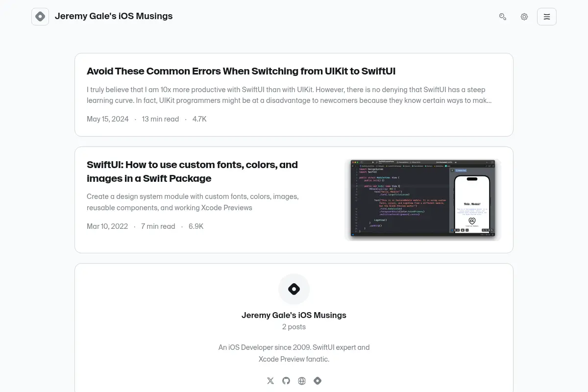Click the blog name in the profile card
The height and width of the screenshot is (392, 588).
(294, 315)
